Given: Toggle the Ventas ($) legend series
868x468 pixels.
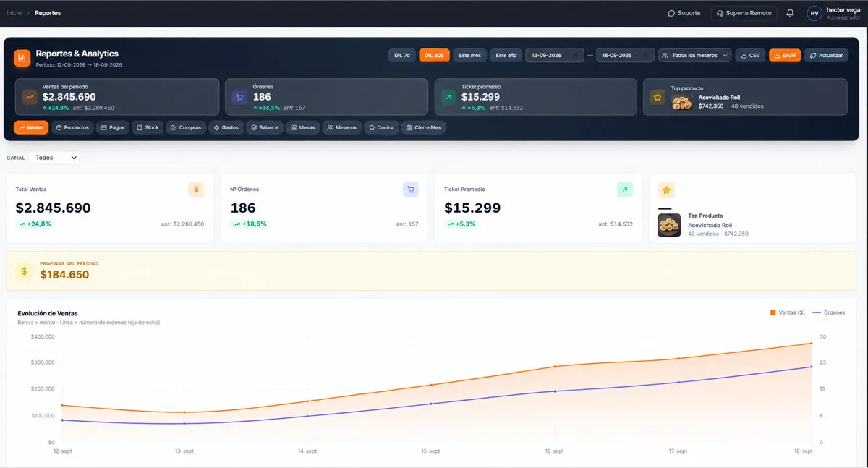Looking at the screenshot, I should [788, 312].
